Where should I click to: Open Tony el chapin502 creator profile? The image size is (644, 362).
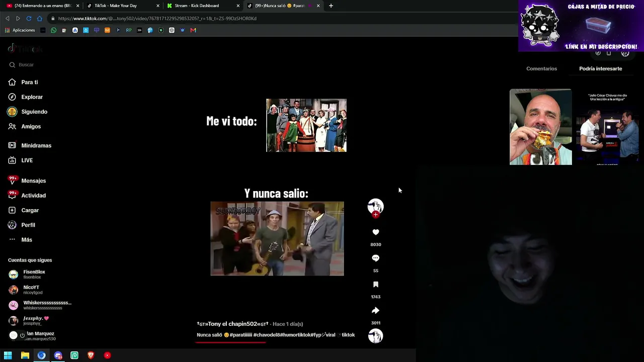pos(232,324)
